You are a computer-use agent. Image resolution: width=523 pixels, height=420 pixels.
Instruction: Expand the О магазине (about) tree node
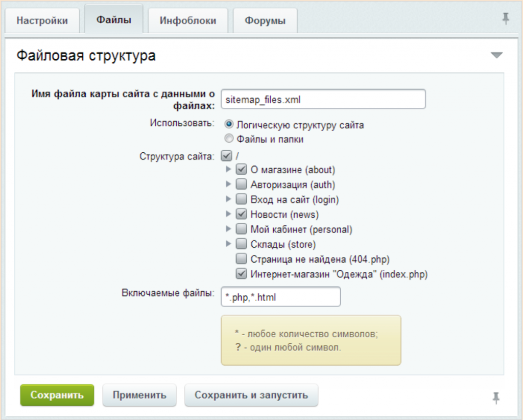[x=228, y=169]
